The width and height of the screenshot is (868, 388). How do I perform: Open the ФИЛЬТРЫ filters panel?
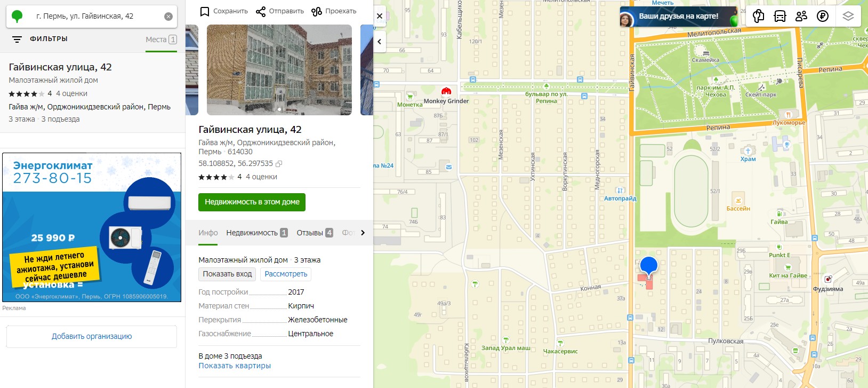[40, 39]
